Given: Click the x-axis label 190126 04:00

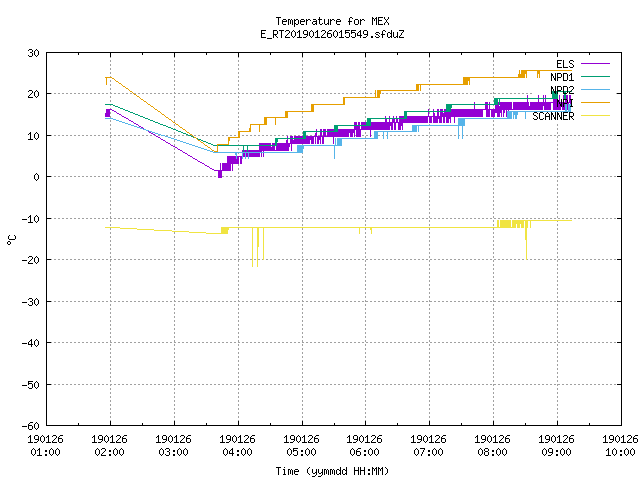Looking at the screenshot, I should 238,445.
